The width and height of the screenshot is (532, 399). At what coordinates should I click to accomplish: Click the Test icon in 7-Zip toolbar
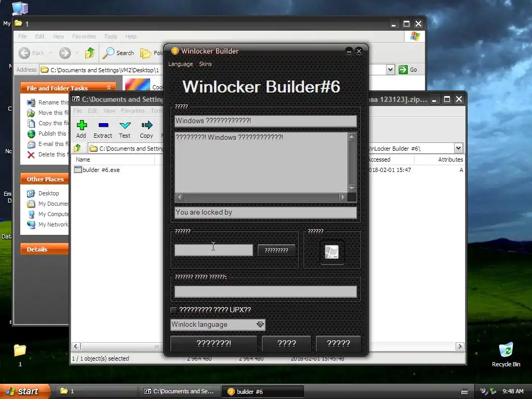pos(125,125)
